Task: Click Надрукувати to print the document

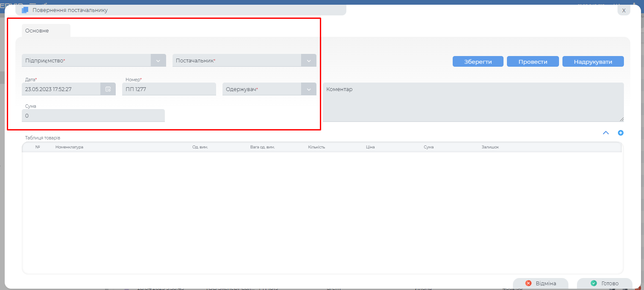Action: click(593, 62)
